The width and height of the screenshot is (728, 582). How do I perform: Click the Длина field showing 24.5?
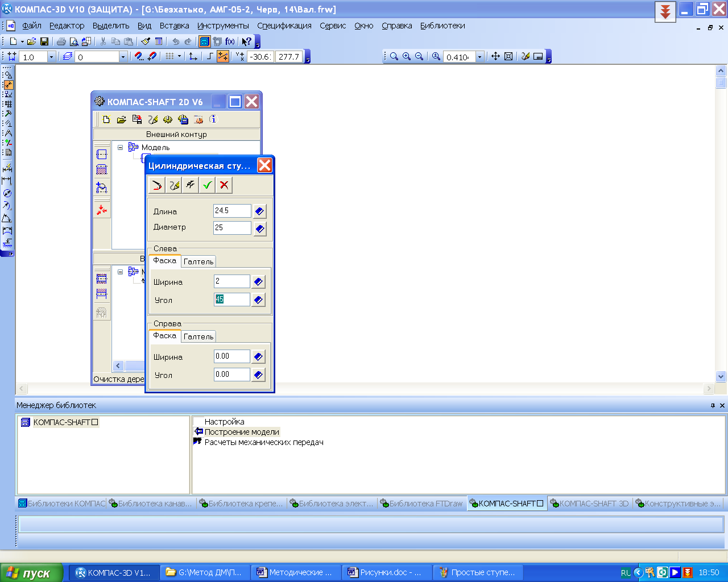[x=232, y=211]
